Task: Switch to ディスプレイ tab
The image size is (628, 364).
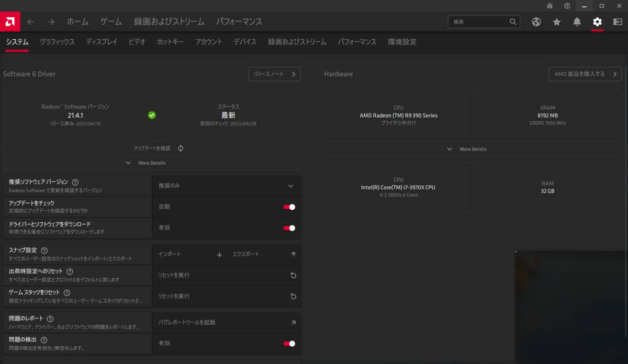Action: coord(102,42)
